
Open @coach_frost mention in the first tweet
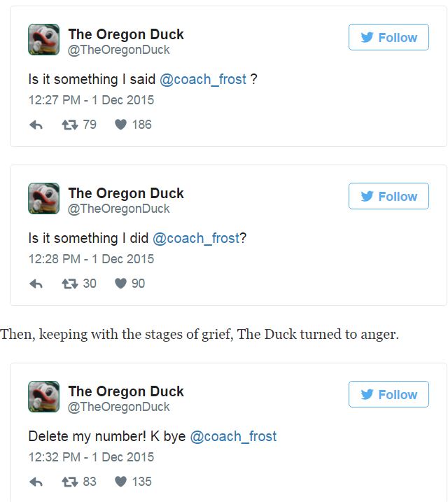pyautogui.click(x=203, y=79)
